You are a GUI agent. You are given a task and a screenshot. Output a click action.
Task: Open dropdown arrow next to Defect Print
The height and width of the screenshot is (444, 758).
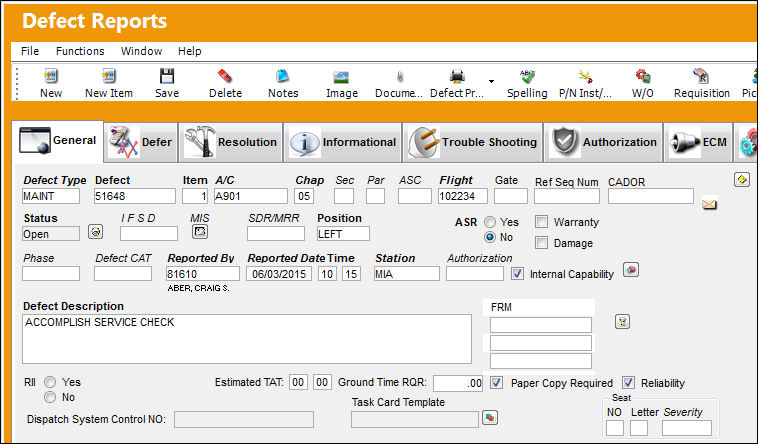click(x=491, y=81)
